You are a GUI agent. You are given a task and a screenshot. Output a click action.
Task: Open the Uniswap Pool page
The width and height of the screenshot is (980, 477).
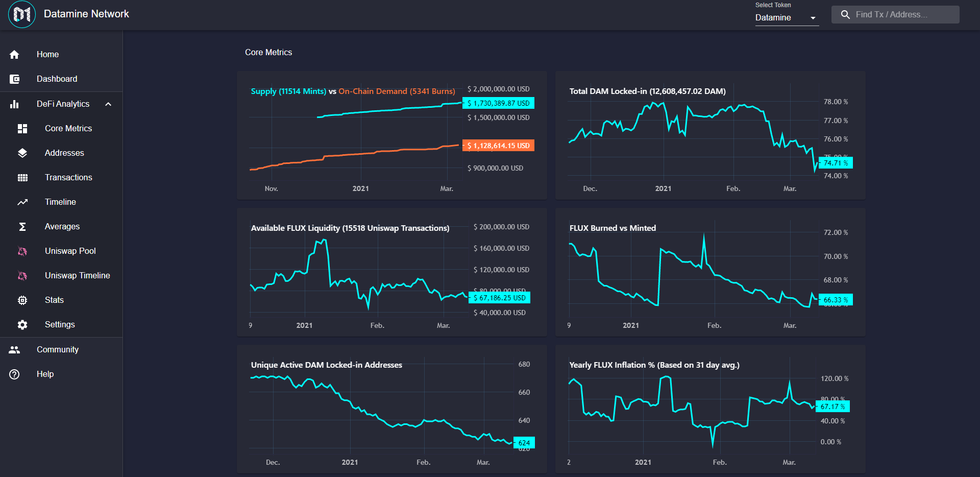pyautogui.click(x=61, y=251)
